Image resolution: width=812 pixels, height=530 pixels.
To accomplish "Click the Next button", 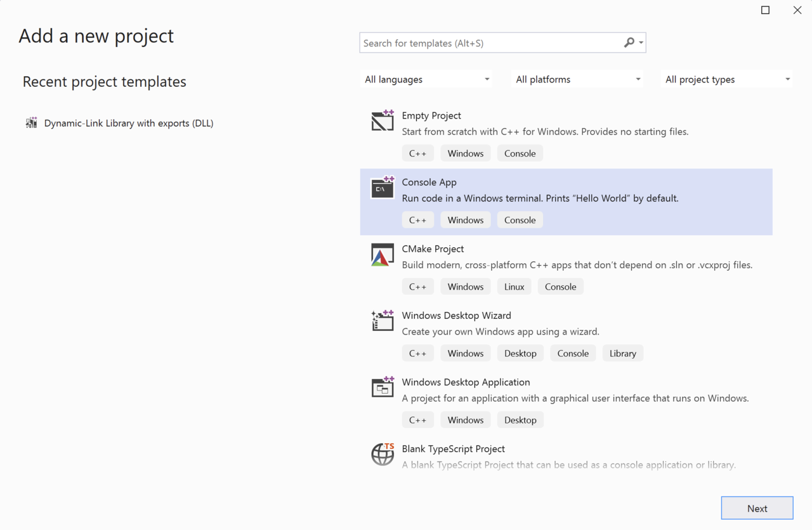I will 757,507.
